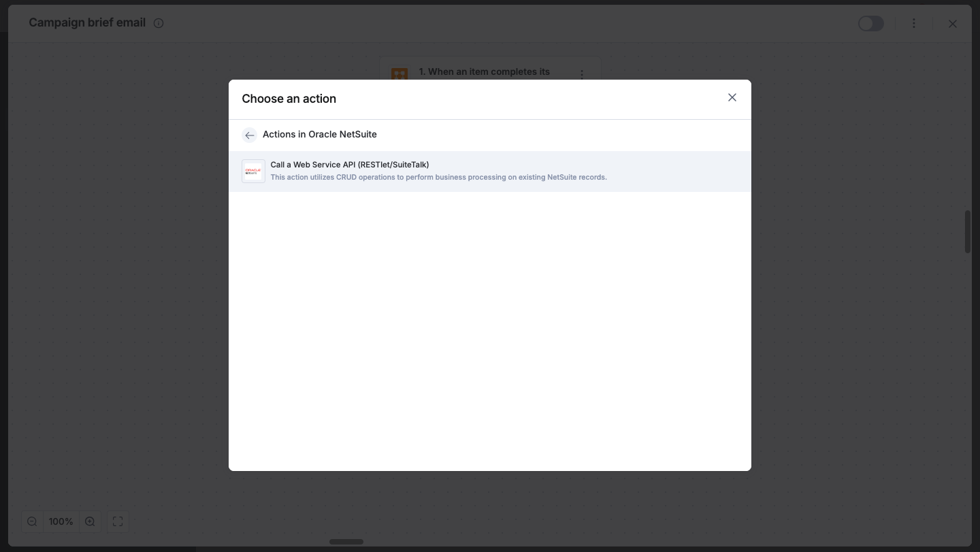Fit the canvas to screen
Viewport: 980px width, 552px height.
[118, 521]
